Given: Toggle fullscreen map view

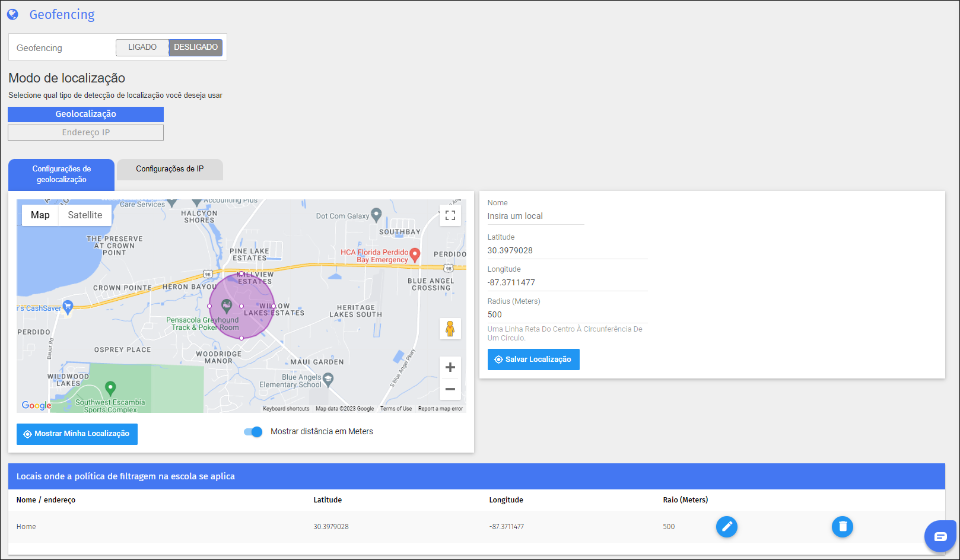Looking at the screenshot, I should pyautogui.click(x=450, y=215).
